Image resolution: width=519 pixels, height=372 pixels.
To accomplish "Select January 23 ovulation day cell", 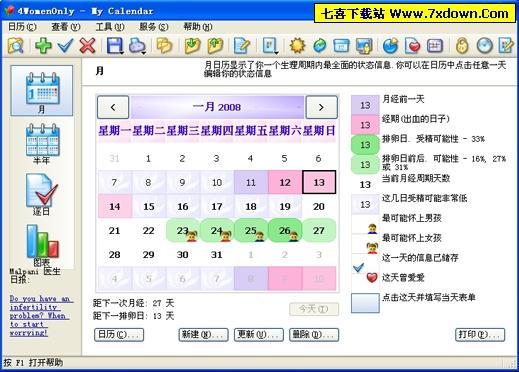I will coord(183,230).
